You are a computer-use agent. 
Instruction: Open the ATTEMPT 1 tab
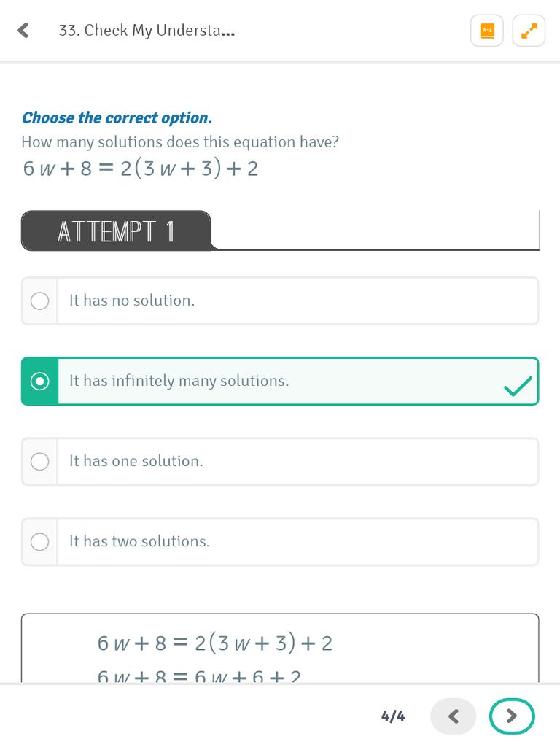[117, 231]
